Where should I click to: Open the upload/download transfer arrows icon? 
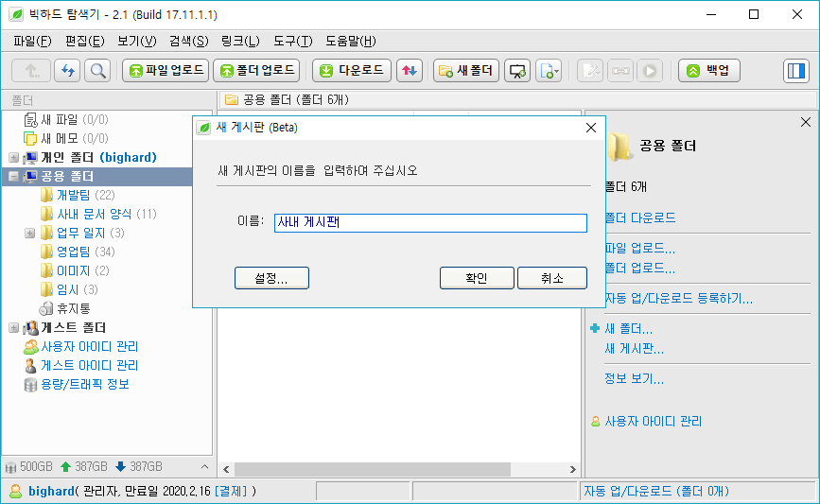(x=410, y=71)
